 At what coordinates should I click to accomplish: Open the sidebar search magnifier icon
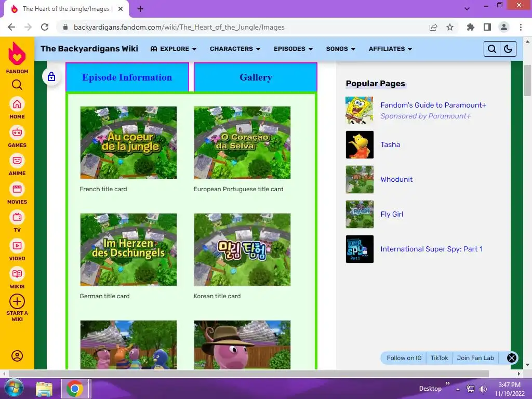tap(17, 85)
